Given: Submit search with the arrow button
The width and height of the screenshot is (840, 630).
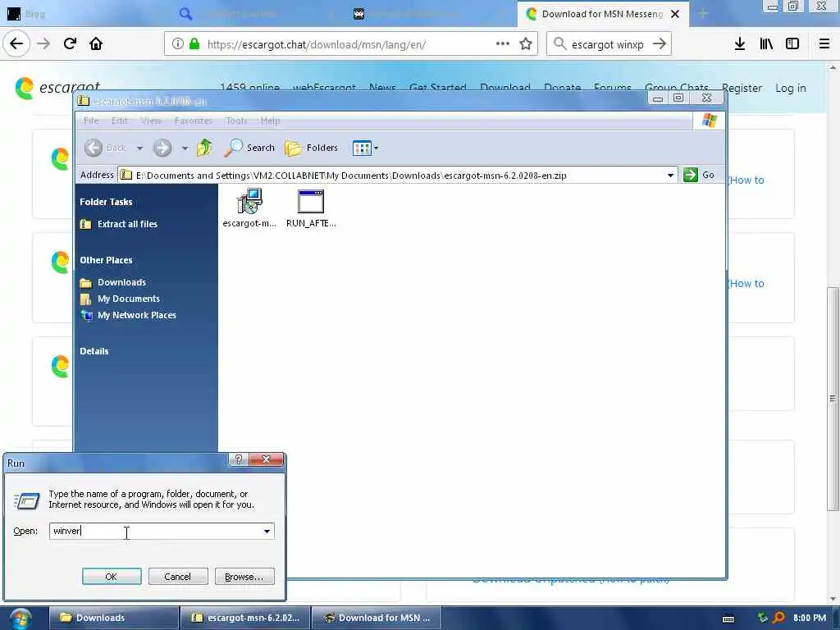Looking at the screenshot, I should pyautogui.click(x=660, y=44).
